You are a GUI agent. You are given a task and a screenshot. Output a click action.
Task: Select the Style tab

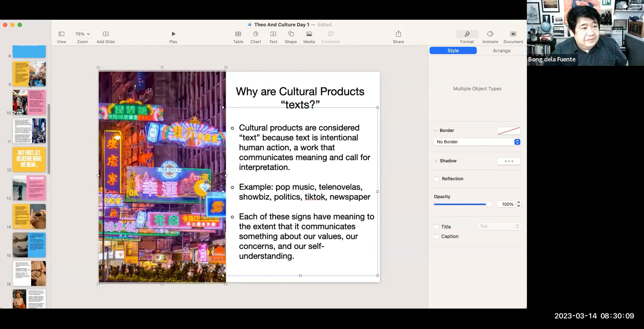click(x=453, y=51)
